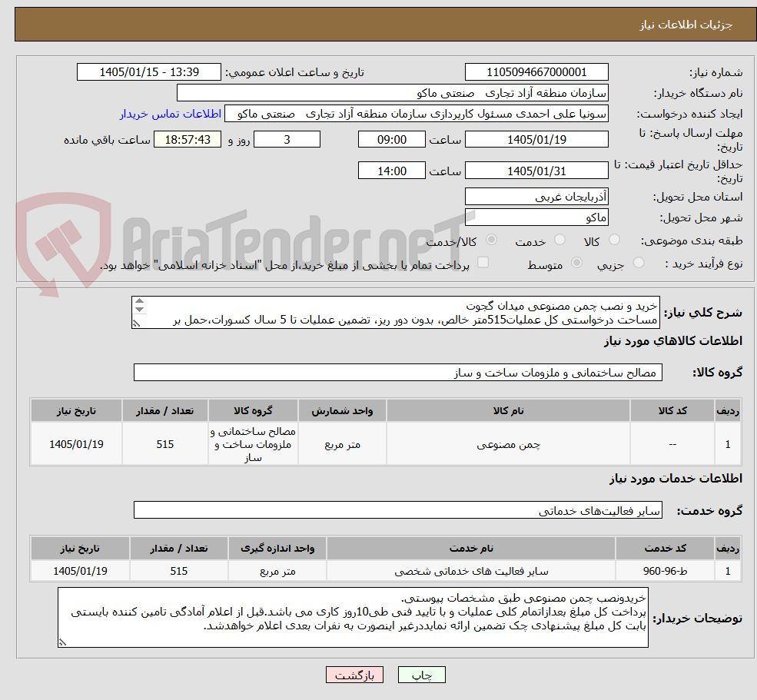This screenshot has width=757, height=700.
Task: Click the announcement date field 1405/01/15 - 13:39
Action: pyautogui.click(x=148, y=72)
